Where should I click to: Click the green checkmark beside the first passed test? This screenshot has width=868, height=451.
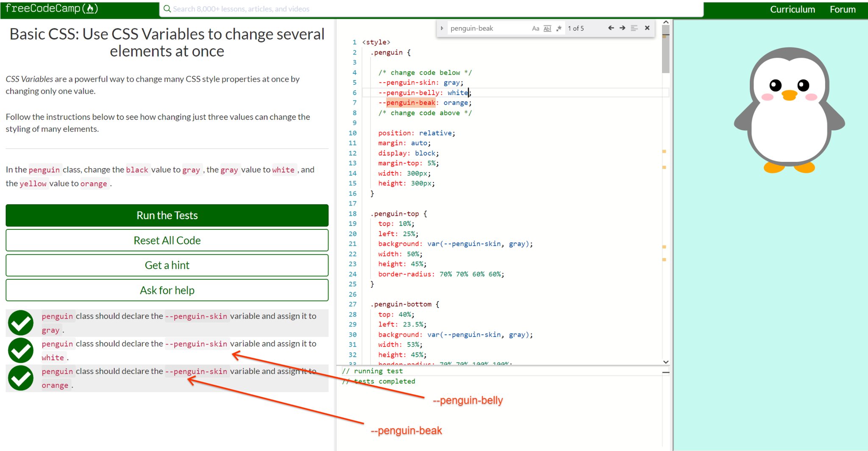(20, 323)
